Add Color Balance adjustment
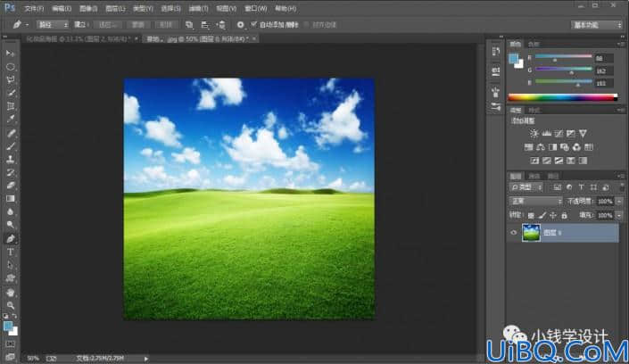 pos(541,147)
